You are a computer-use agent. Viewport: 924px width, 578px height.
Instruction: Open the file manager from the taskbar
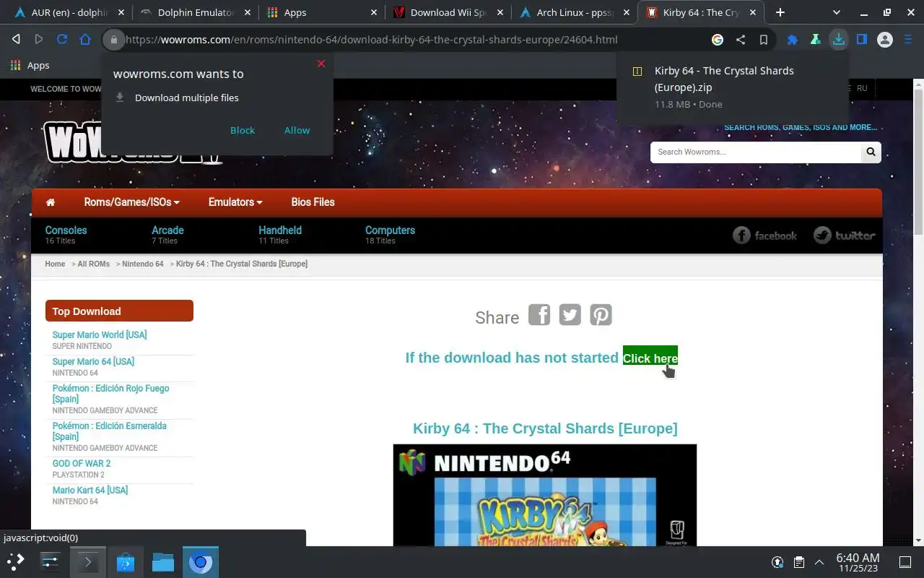[x=162, y=561]
